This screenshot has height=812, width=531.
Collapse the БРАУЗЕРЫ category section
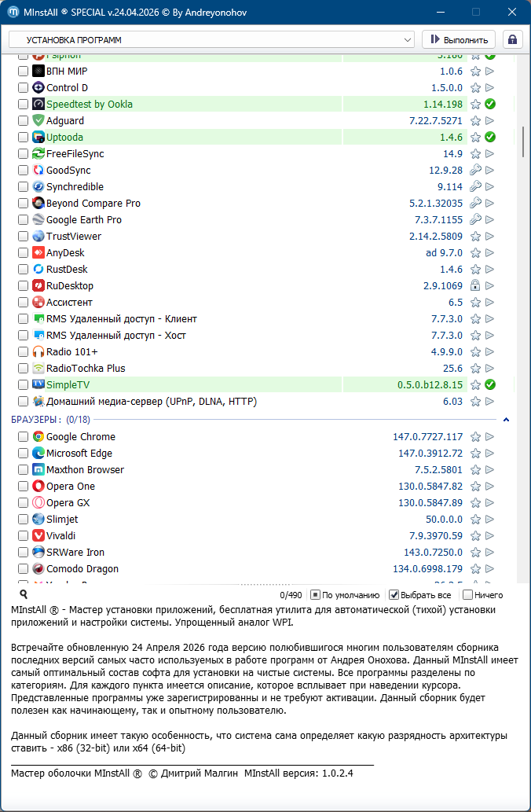506,420
